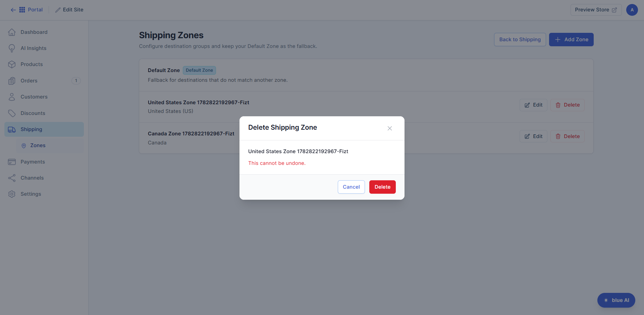Click Back to Shipping button
644x315 pixels.
pos(520,40)
